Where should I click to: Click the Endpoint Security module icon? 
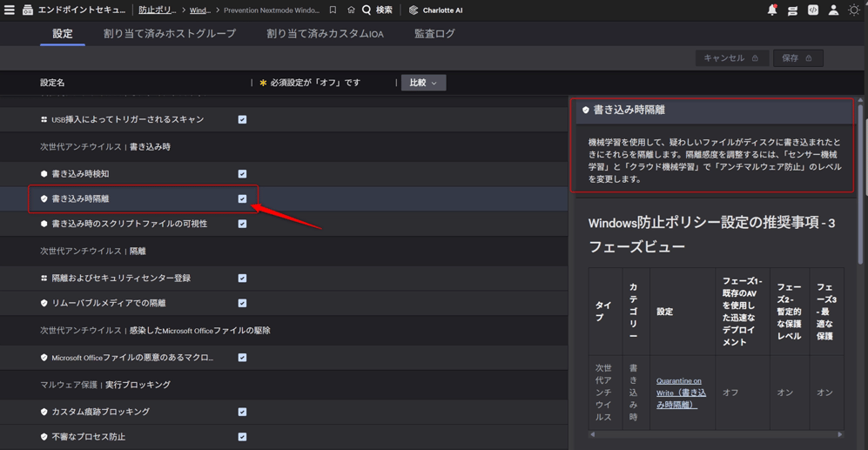[27, 10]
